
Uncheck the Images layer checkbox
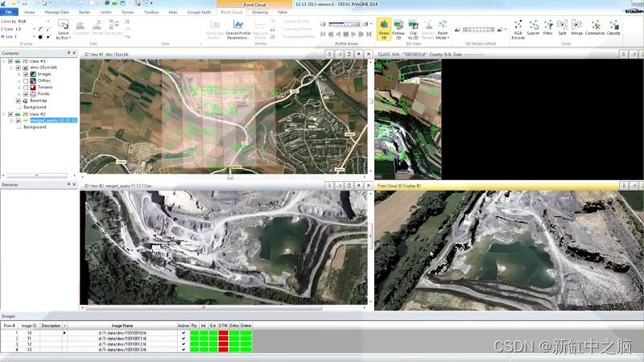[x=26, y=74]
